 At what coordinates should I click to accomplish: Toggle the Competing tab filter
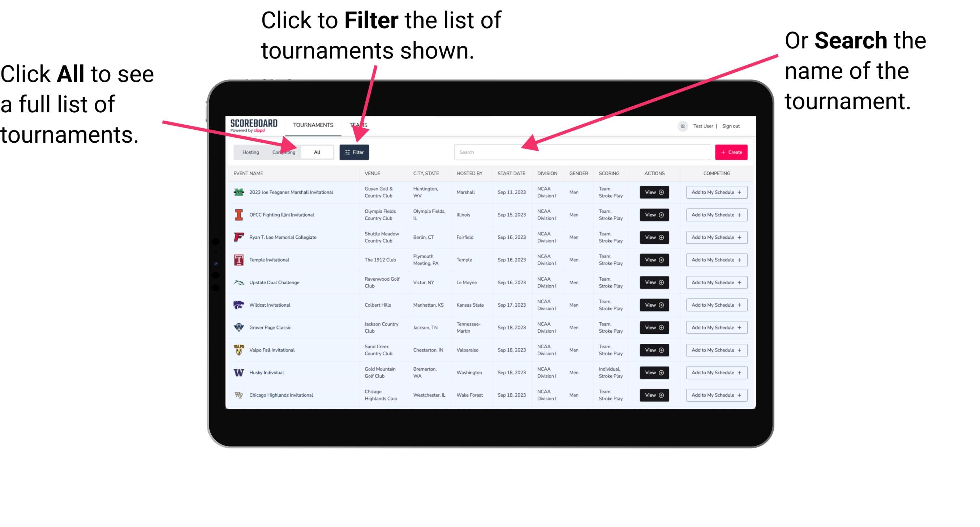(x=284, y=152)
